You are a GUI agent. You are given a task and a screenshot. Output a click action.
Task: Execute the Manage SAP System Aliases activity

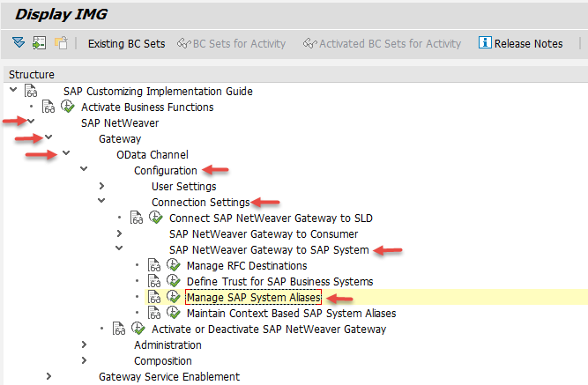[174, 298]
